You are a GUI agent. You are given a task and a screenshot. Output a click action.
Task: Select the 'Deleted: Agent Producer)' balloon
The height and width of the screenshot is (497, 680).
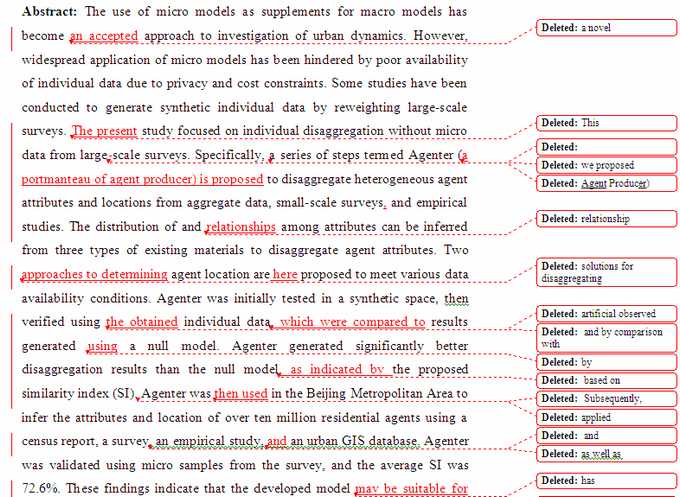[606, 184]
